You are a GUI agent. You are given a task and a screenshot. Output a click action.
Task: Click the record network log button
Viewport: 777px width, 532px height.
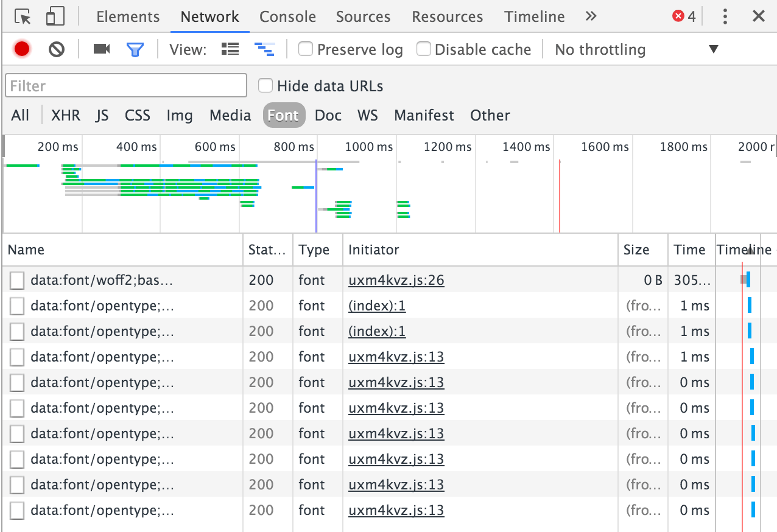tap(22, 49)
